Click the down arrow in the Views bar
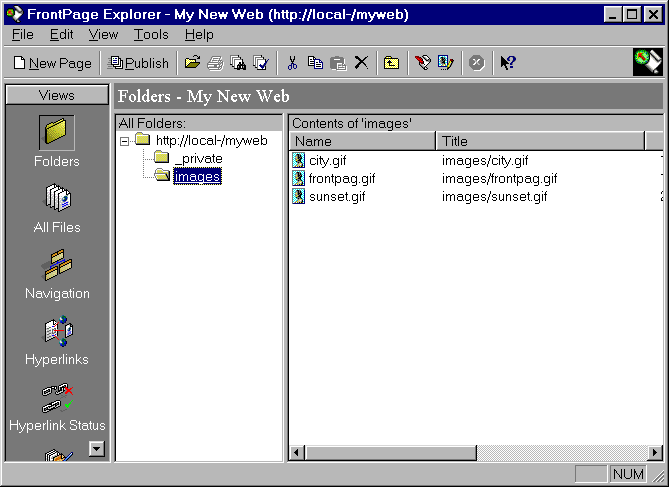This screenshot has width=669, height=487. (97, 449)
